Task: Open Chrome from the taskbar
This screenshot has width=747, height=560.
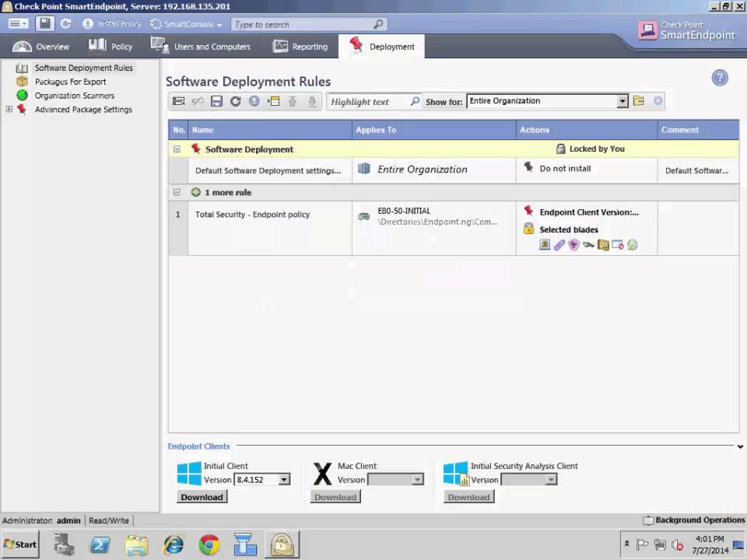Action: pos(209,544)
